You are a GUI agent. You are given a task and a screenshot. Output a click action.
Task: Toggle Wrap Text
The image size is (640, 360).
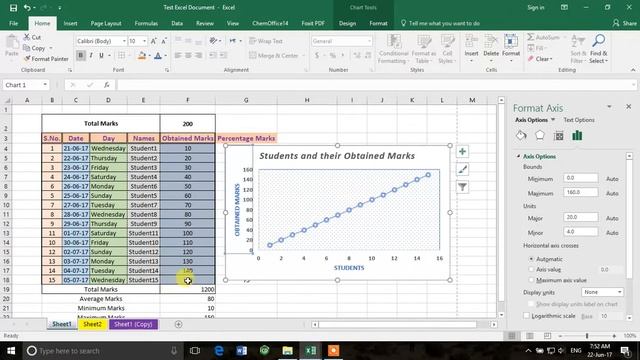coord(266,41)
